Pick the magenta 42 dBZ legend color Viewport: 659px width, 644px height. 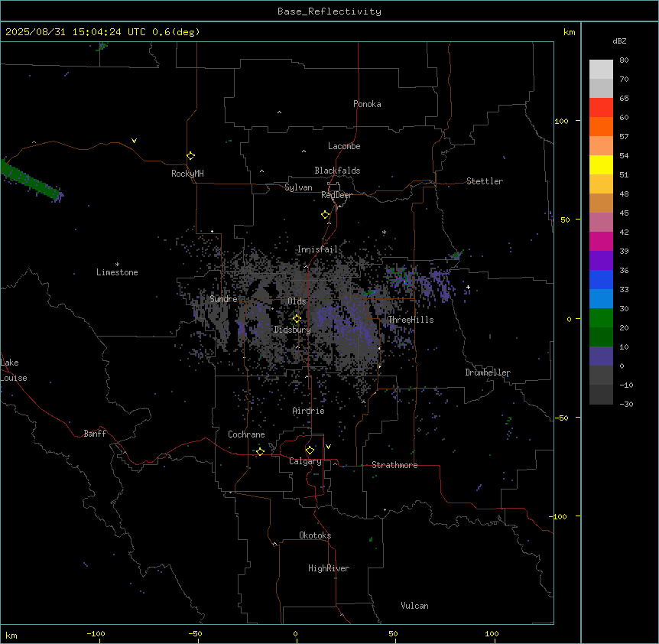click(601, 241)
